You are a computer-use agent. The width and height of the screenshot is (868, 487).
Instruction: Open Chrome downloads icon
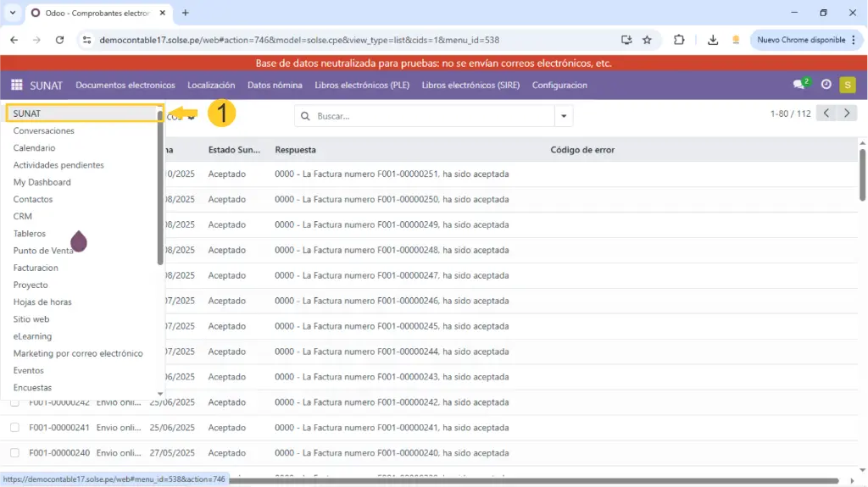point(713,40)
